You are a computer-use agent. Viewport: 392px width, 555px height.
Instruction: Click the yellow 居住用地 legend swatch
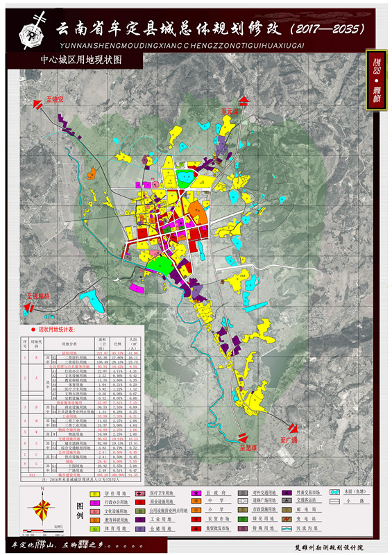click(x=94, y=494)
